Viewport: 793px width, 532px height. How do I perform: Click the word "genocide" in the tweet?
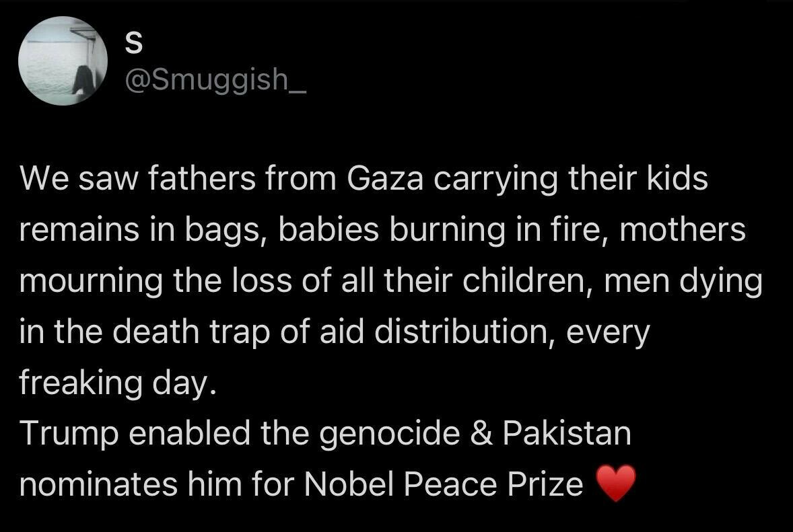pyautogui.click(x=389, y=434)
